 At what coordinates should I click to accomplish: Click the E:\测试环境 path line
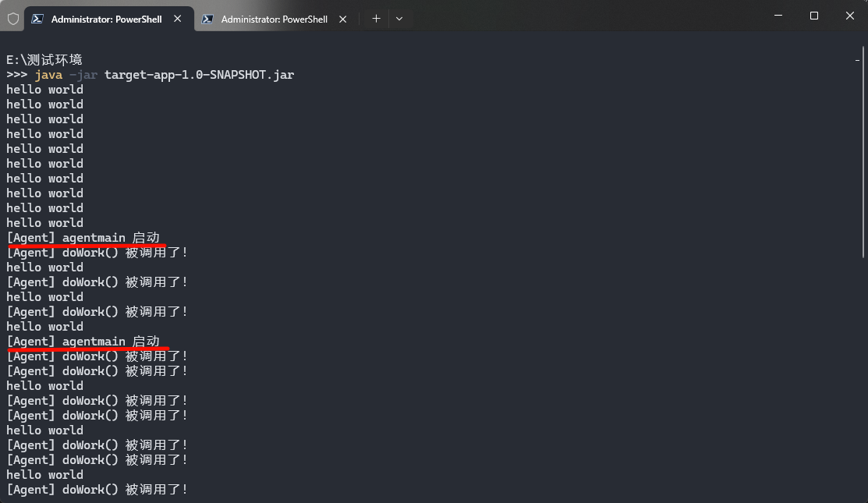pos(44,60)
